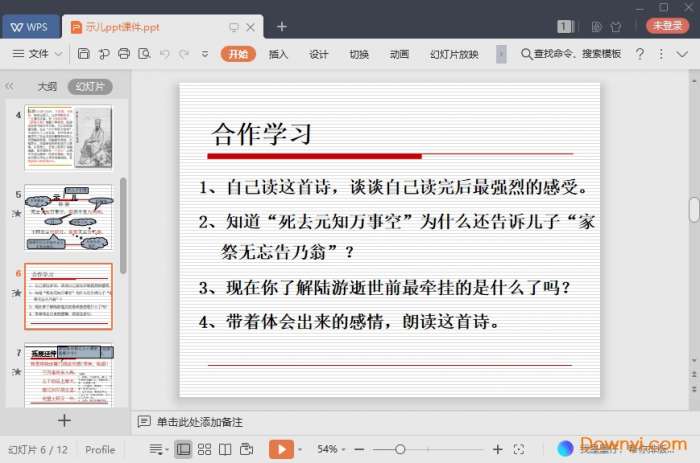Click the Redo arrow
Screen dimensions: 700x463
click(184, 54)
